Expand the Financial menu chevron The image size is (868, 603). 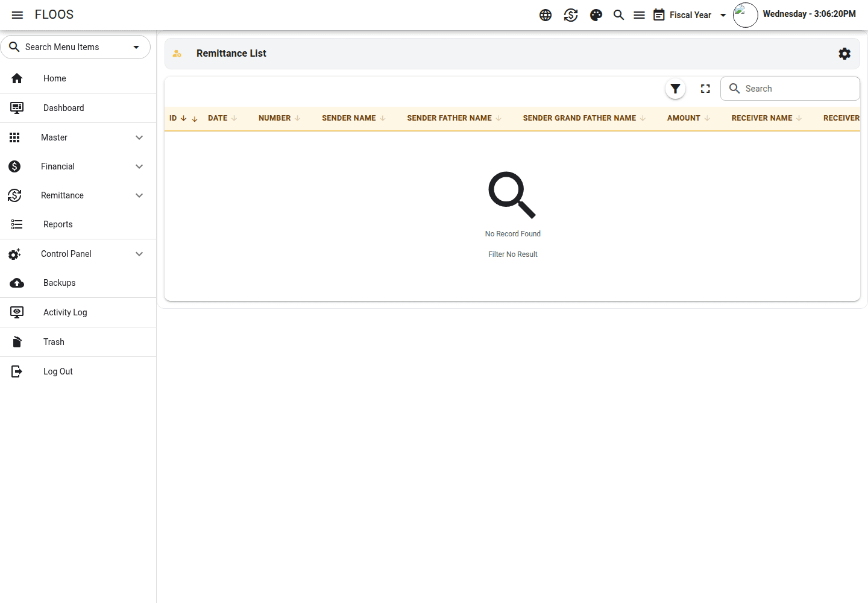click(x=139, y=166)
